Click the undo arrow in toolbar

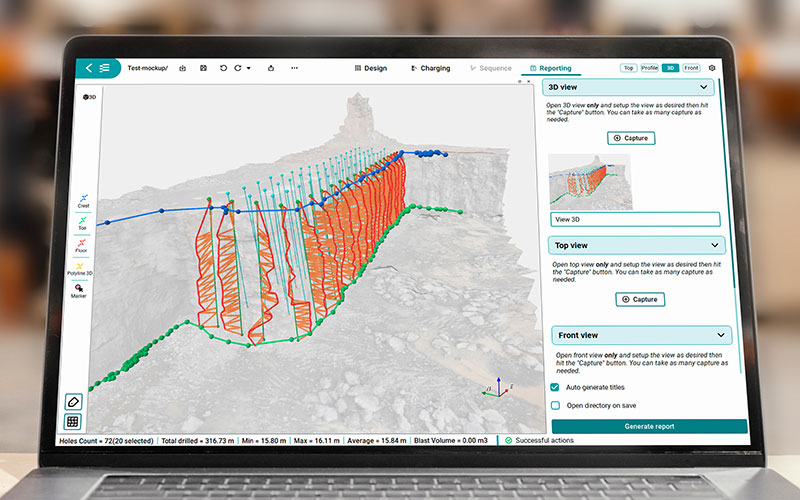click(223, 68)
